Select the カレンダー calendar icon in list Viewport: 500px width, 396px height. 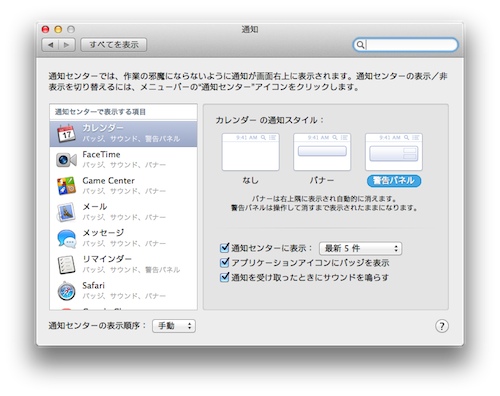(66, 134)
